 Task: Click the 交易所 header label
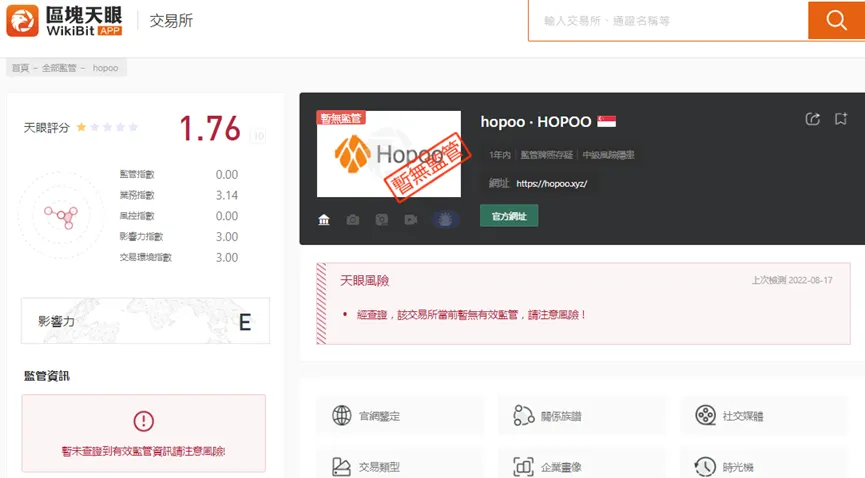172,21
